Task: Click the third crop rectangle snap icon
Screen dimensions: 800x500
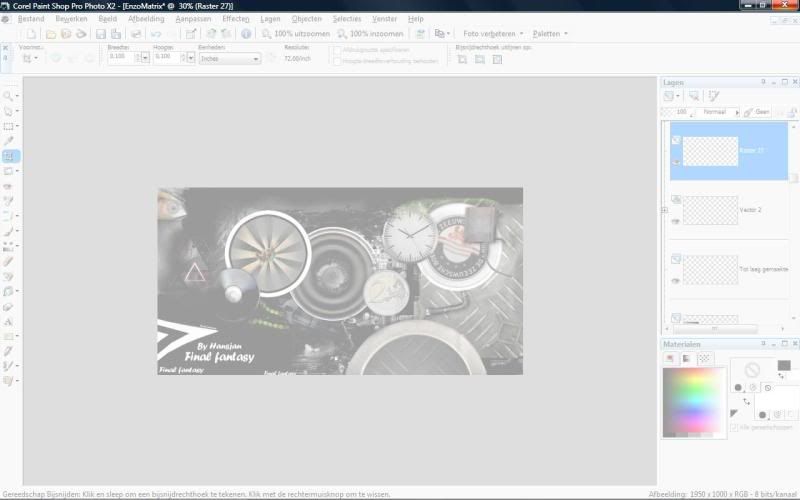Action: [x=497, y=59]
